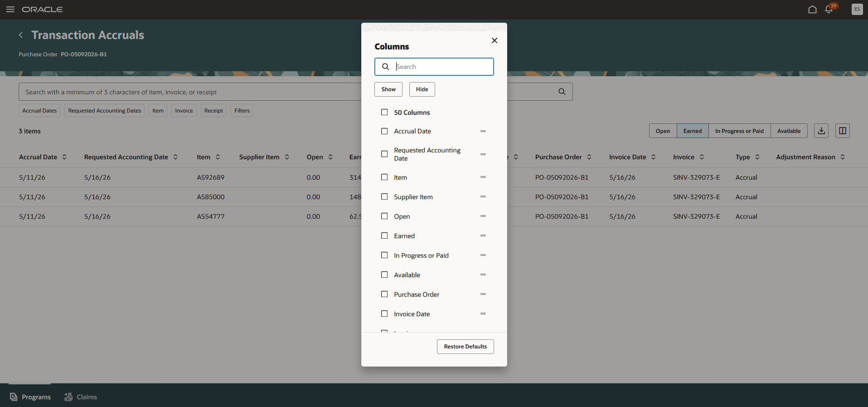Select the Available column checkbox
The width and height of the screenshot is (868, 407).
pos(384,275)
